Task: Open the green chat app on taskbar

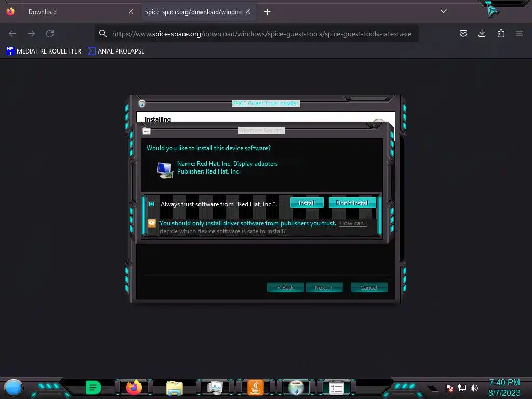Action: (x=94, y=388)
